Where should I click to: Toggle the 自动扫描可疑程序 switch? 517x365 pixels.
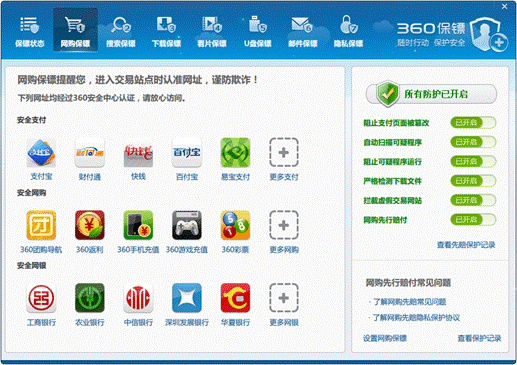pyautogui.click(x=473, y=142)
